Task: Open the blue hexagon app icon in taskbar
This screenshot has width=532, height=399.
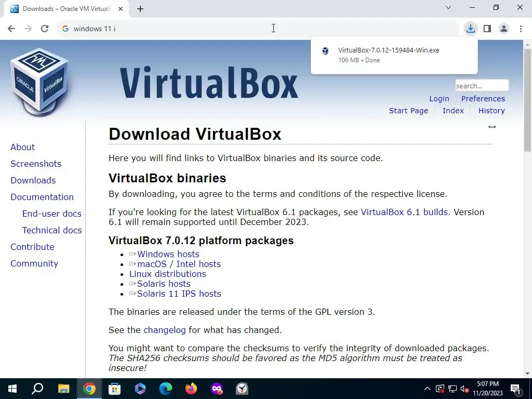Action: [140, 389]
